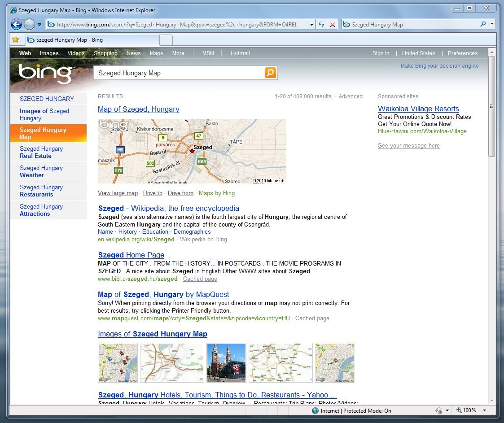This screenshot has width=504, height=423.
Task: Open the MapQuest Map of Szeged result
Action: click(163, 295)
